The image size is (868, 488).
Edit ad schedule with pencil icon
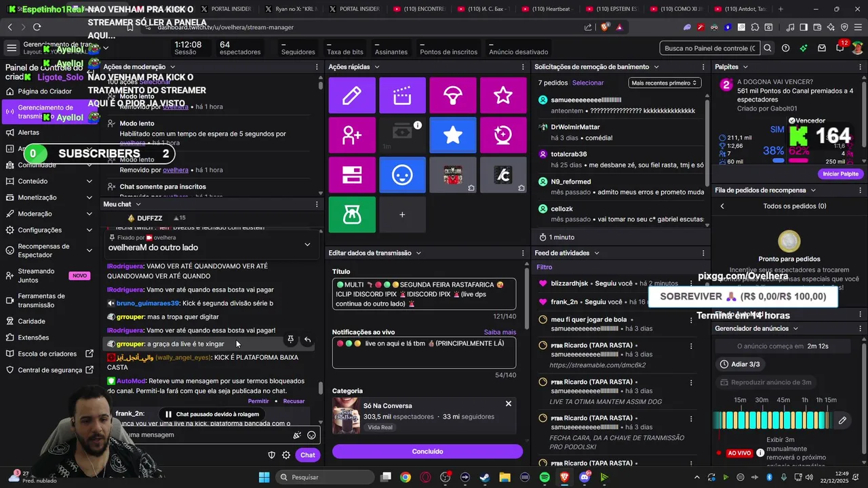(842, 420)
